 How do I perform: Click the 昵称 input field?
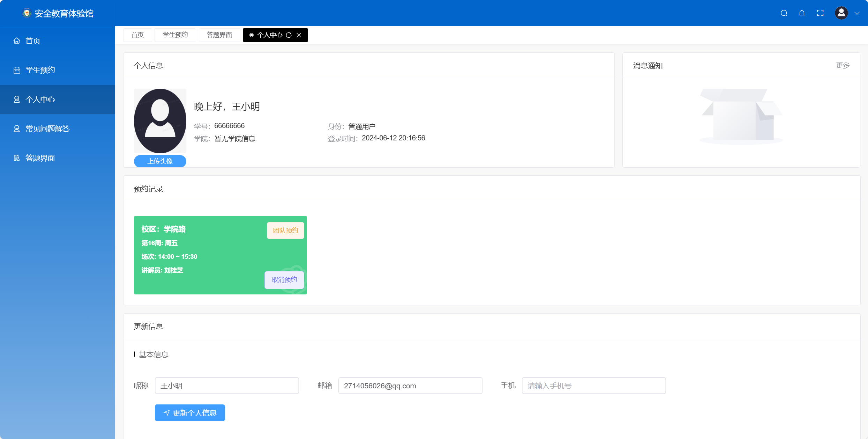227,386
